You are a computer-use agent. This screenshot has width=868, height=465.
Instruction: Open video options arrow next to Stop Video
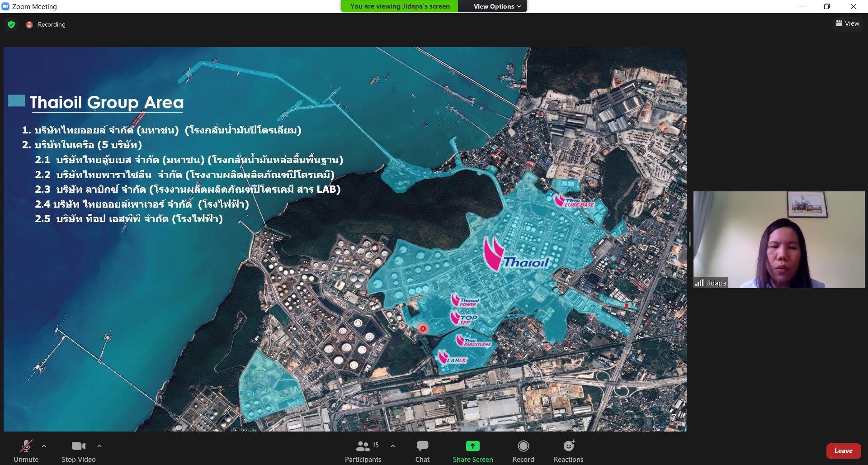pyautogui.click(x=99, y=446)
